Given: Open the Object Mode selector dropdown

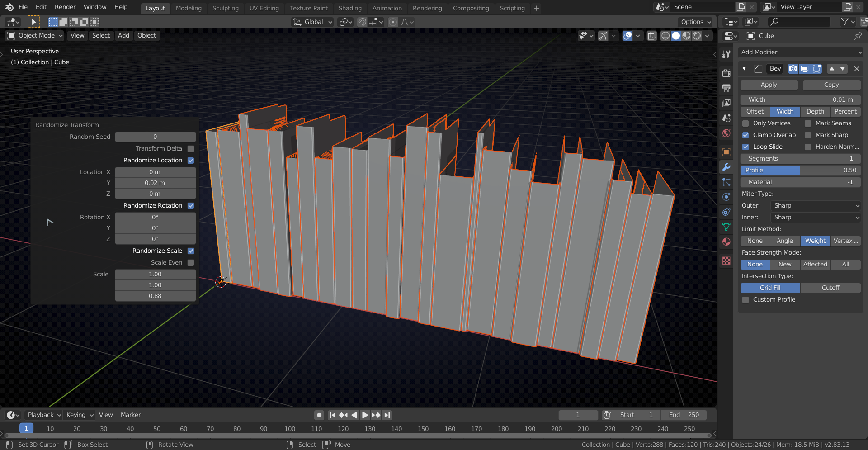Looking at the screenshot, I should 35,35.
